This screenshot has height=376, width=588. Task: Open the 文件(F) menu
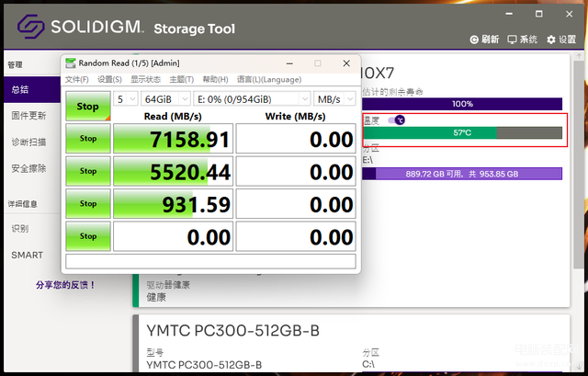click(x=77, y=80)
